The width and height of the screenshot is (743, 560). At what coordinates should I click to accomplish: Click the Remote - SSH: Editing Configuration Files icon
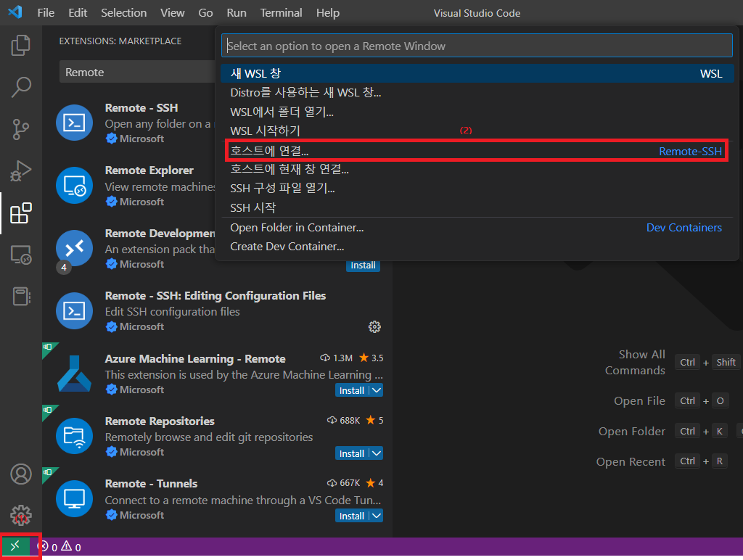pos(75,310)
